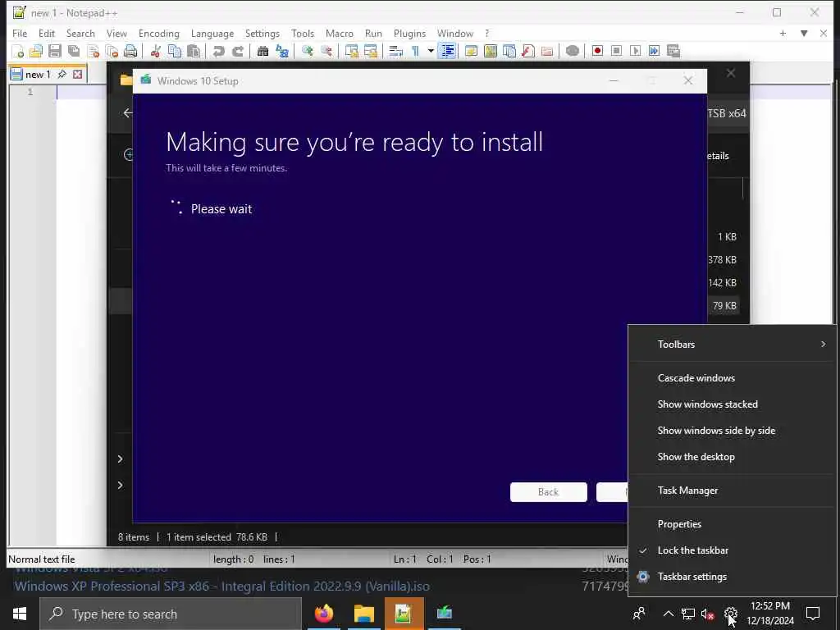Viewport: 840px width, 630px height.
Task: Open the Search menu in Notepad++
Action: (x=80, y=33)
